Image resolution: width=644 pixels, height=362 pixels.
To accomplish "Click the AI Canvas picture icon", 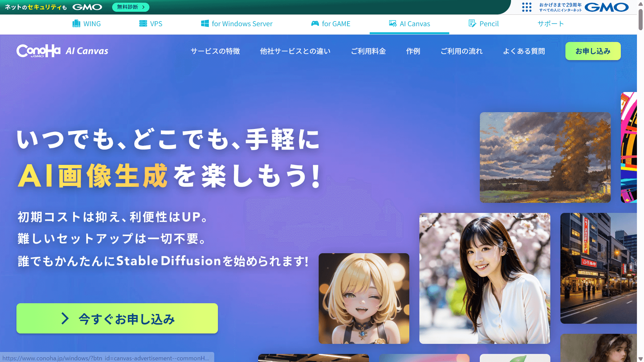I will 393,24.
